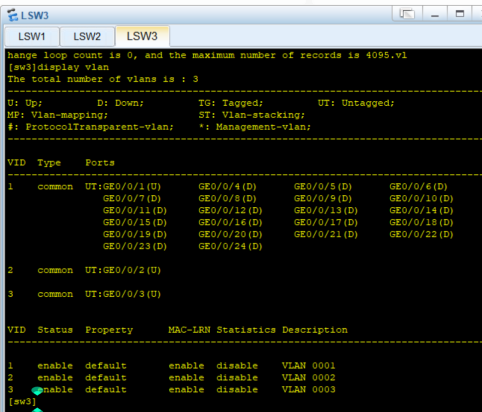Click the 'Type' column header

49,163
